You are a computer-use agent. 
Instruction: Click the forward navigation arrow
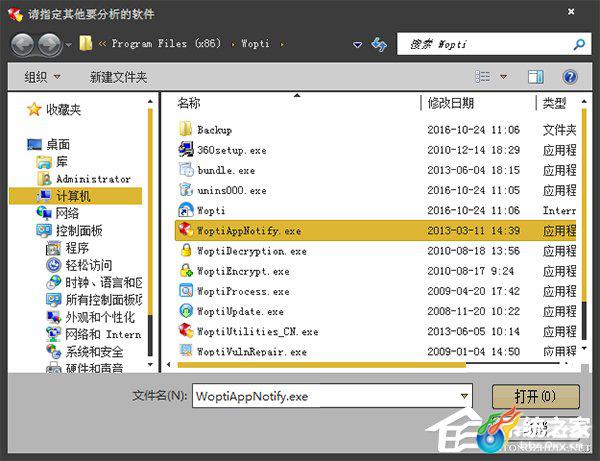(49, 45)
